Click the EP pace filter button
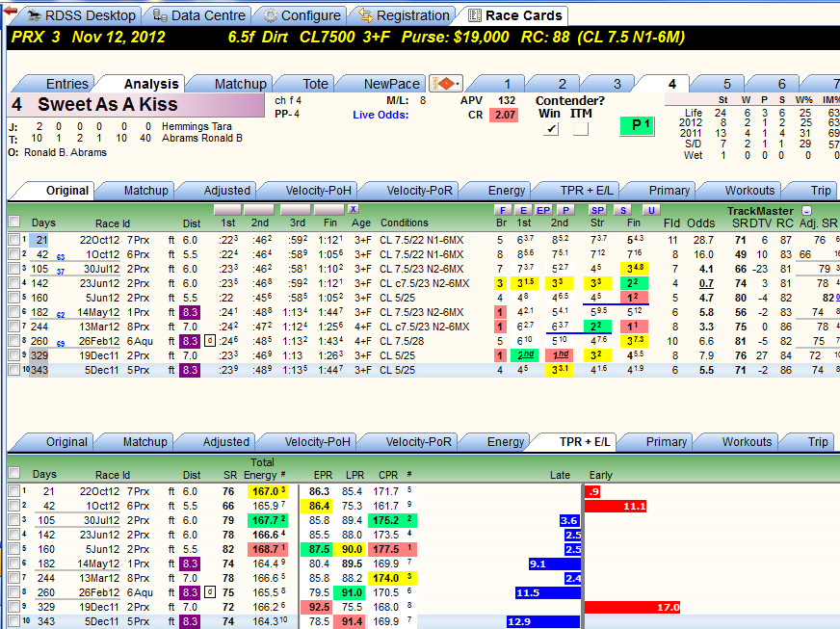840x629 pixels. [543, 210]
